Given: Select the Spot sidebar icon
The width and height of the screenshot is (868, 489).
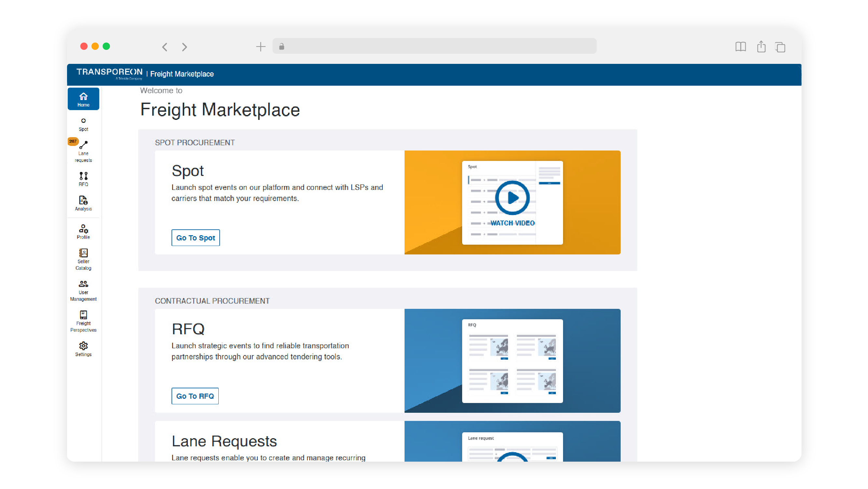Looking at the screenshot, I should [x=83, y=124].
